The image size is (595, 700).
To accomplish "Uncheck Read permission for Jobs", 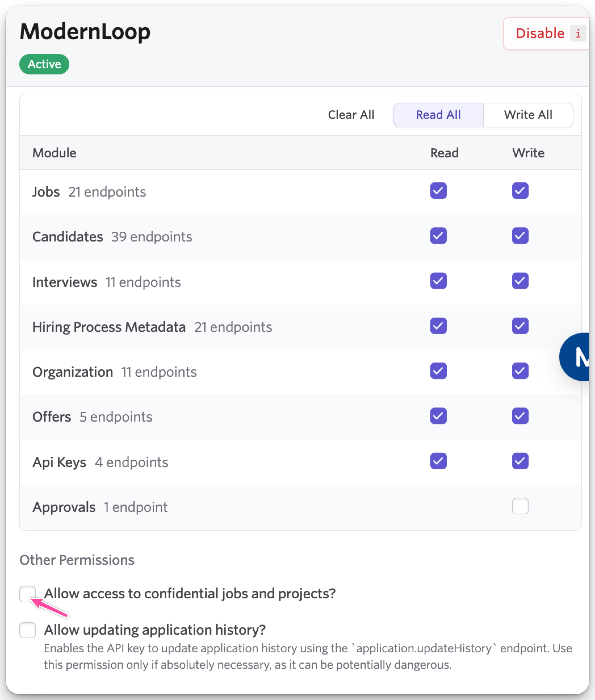I will pos(438,191).
